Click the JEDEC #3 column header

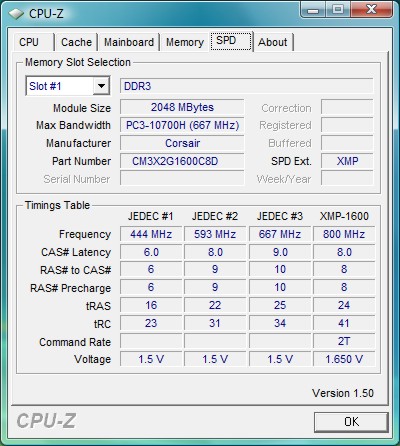coord(280,216)
